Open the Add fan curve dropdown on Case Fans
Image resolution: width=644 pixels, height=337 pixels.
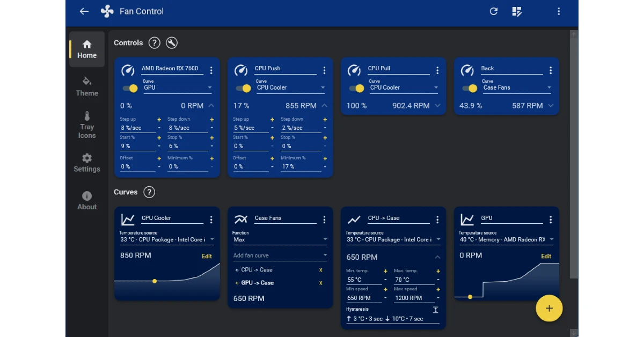point(279,255)
